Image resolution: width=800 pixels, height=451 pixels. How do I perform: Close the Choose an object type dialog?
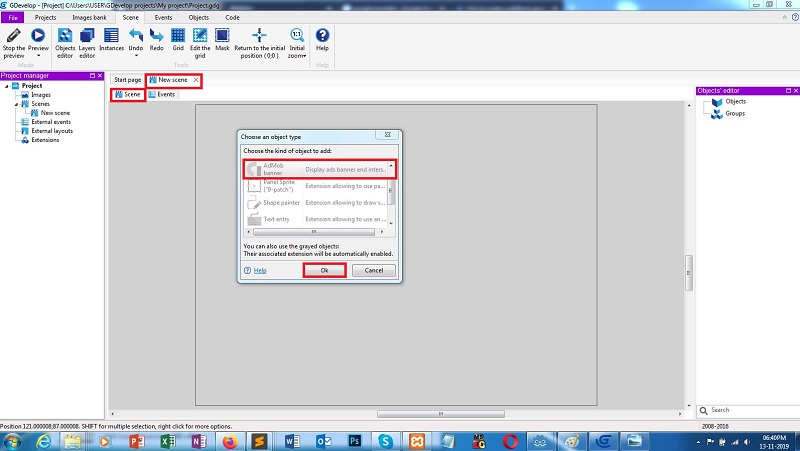point(388,135)
